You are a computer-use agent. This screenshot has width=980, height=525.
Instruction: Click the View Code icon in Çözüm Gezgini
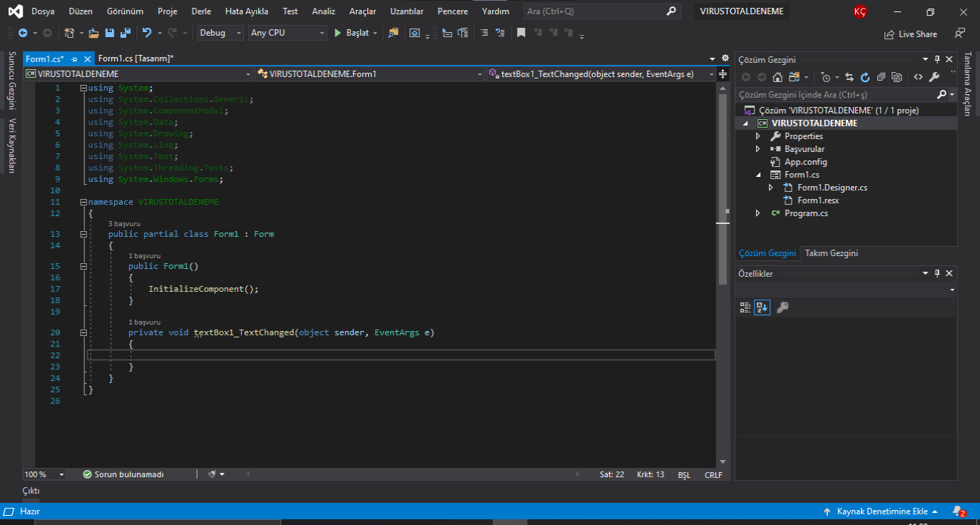[918, 77]
